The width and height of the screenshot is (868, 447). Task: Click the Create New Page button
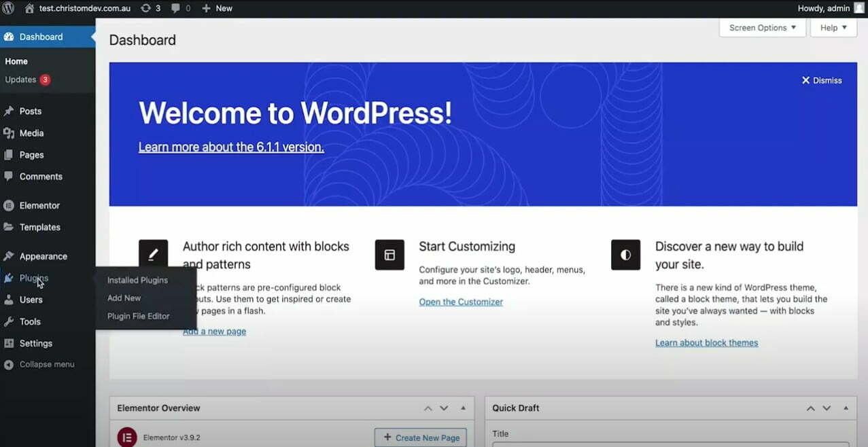tap(421, 437)
